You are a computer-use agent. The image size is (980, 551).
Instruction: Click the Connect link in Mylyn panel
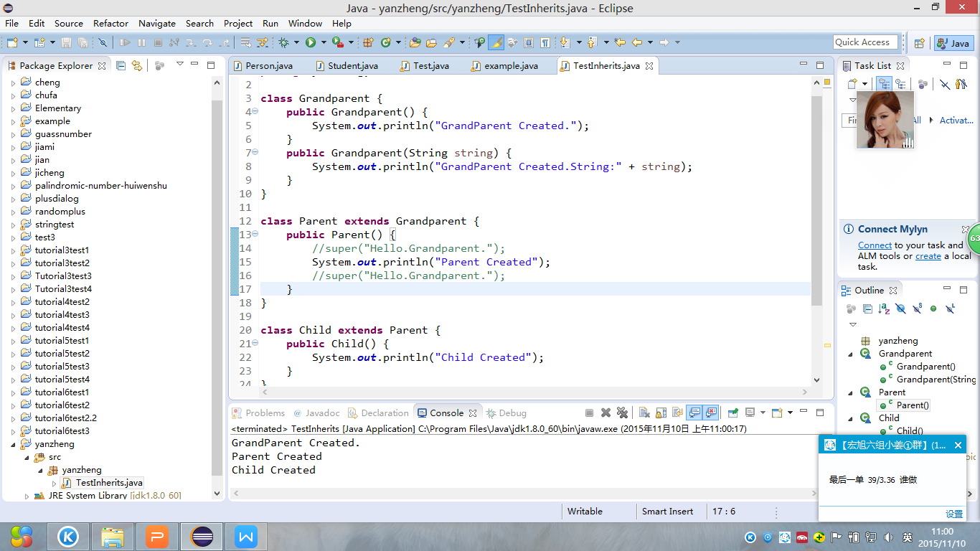click(x=875, y=245)
